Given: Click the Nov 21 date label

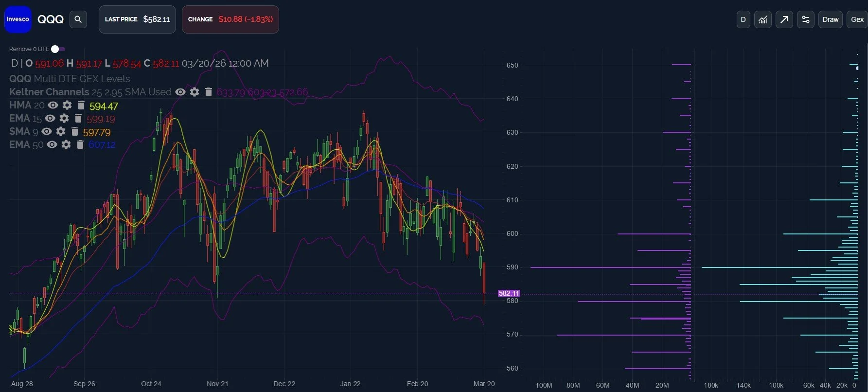Looking at the screenshot, I should [217, 384].
